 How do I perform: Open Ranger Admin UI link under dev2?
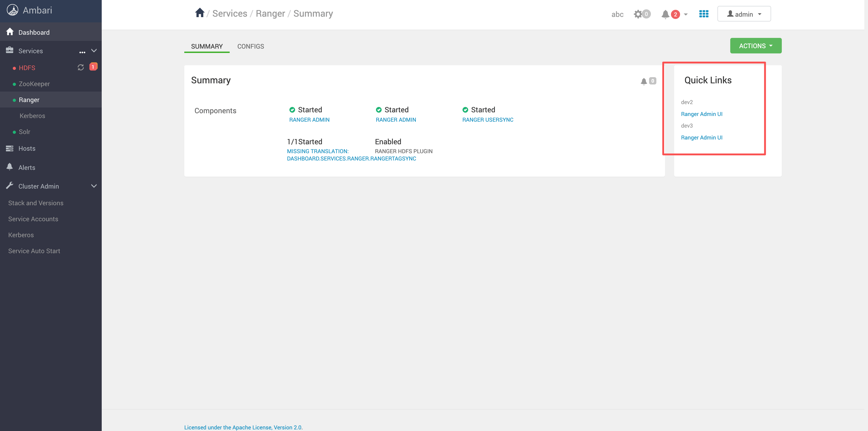coord(702,114)
